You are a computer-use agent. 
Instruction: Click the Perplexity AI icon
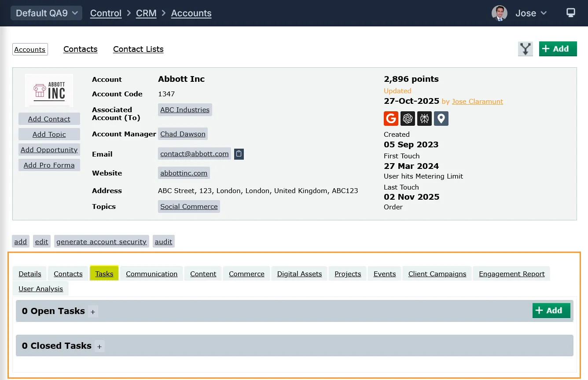pos(424,119)
